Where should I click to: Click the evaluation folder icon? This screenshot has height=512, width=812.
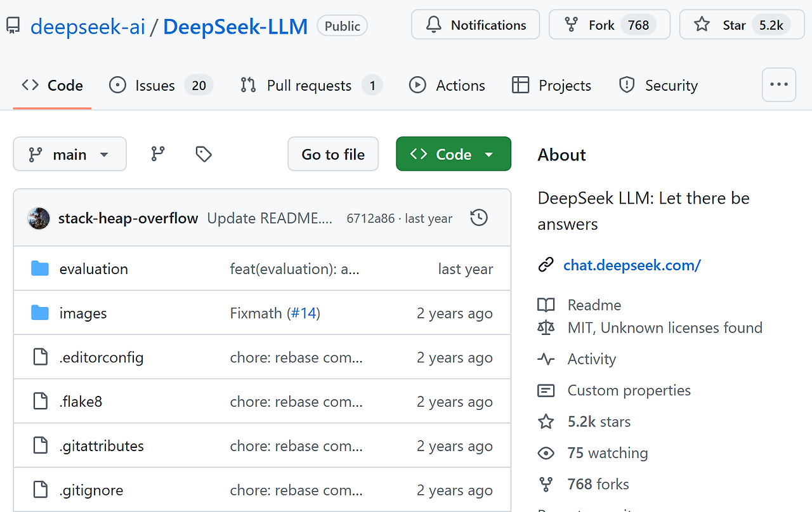(x=40, y=269)
